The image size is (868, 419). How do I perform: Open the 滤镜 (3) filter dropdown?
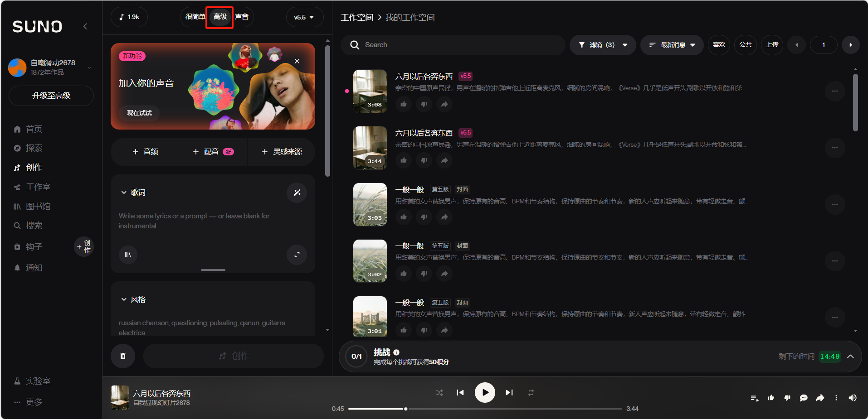[x=603, y=45]
